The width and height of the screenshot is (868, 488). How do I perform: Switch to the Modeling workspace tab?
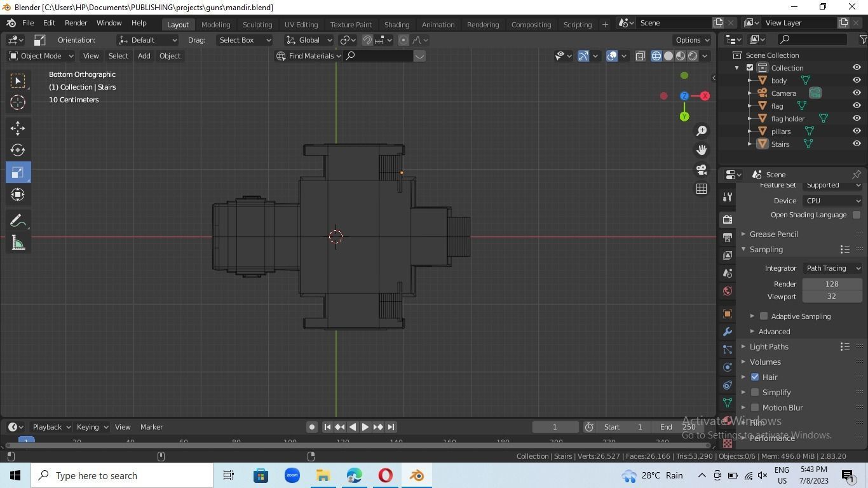[x=215, y=24]
